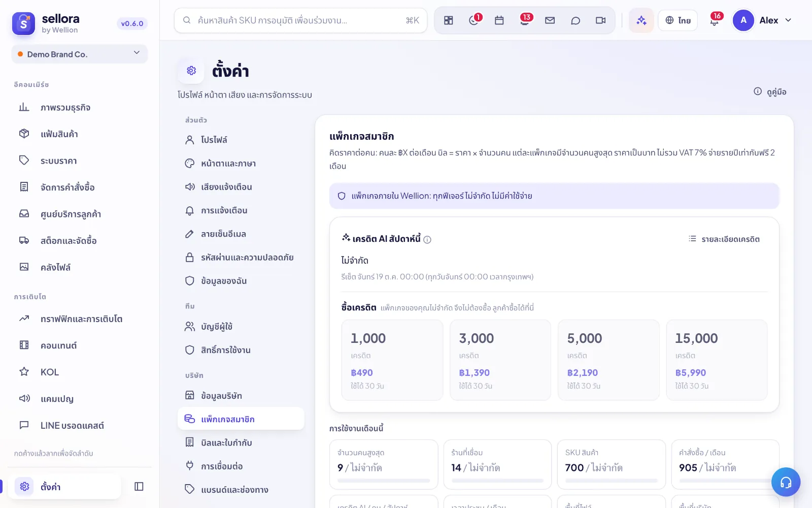Go to ภาพรวมธุรกิจ in sidebar
The height and width of the screenshot is (508, 812).
pyautogui.click(x=80, y=108)
